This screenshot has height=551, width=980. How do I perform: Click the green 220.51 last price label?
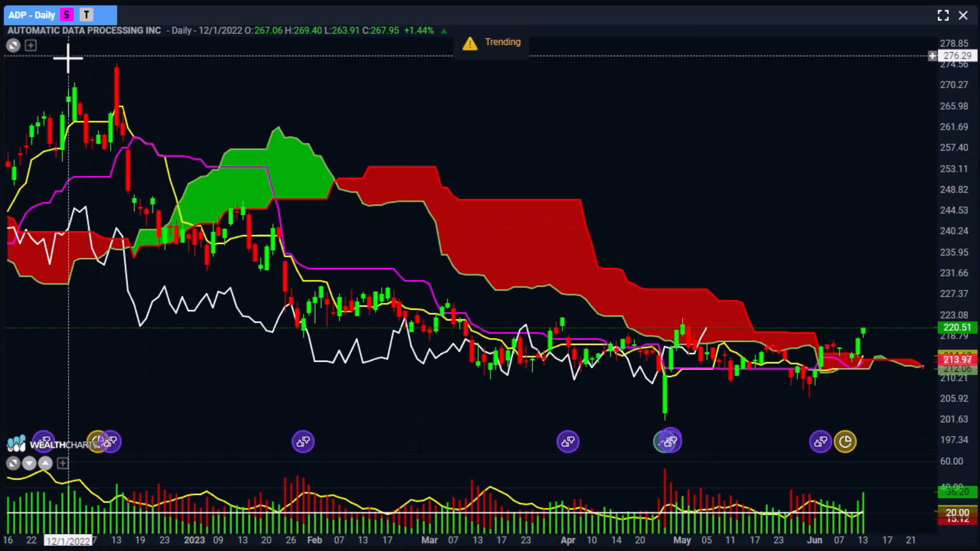click(957, 328)
